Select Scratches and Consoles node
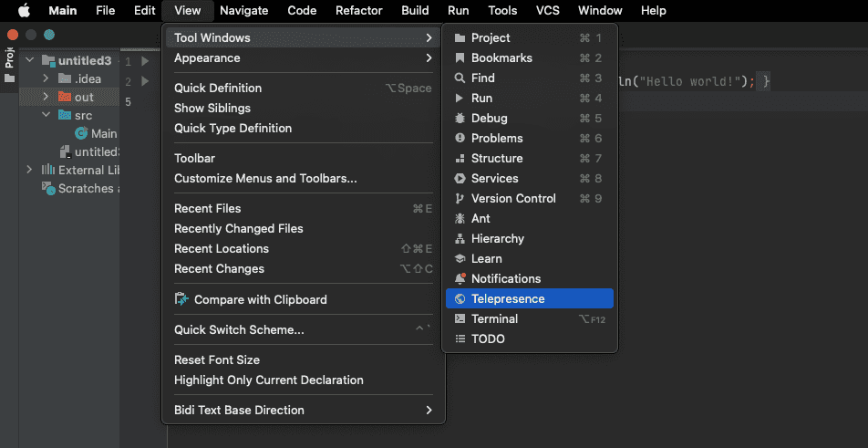The image size is (868, 448). 81,188
